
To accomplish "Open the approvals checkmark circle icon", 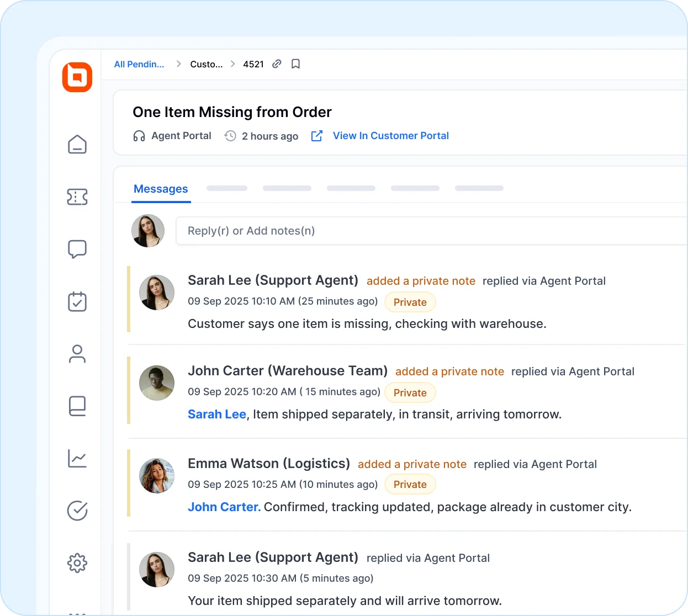I will point(77,511).
